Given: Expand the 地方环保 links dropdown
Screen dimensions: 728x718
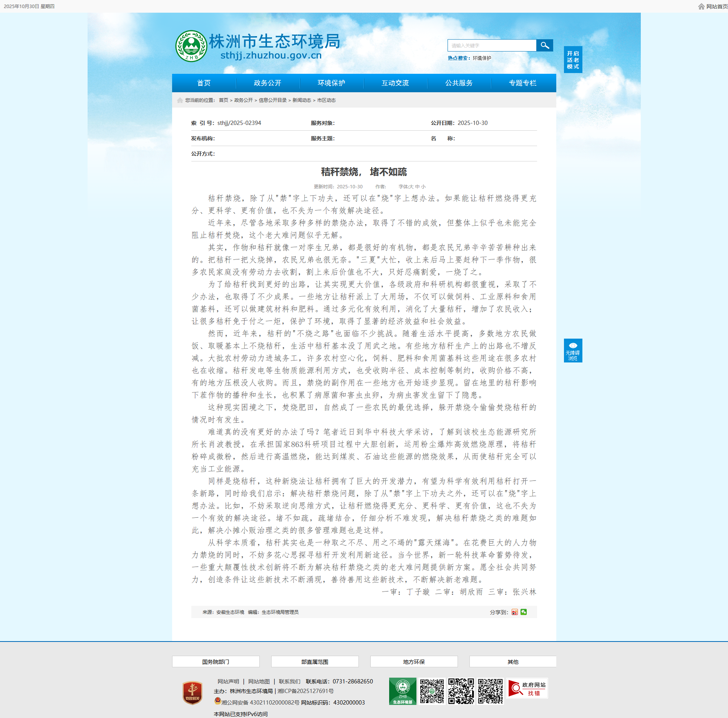Looking at the screenshot, I should (414, 662).
